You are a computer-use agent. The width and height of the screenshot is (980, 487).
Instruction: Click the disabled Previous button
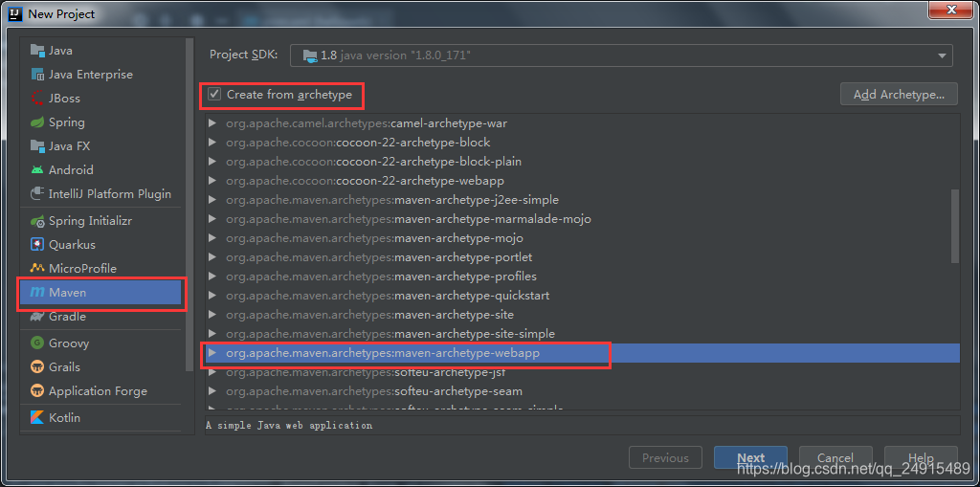[665, 457]
